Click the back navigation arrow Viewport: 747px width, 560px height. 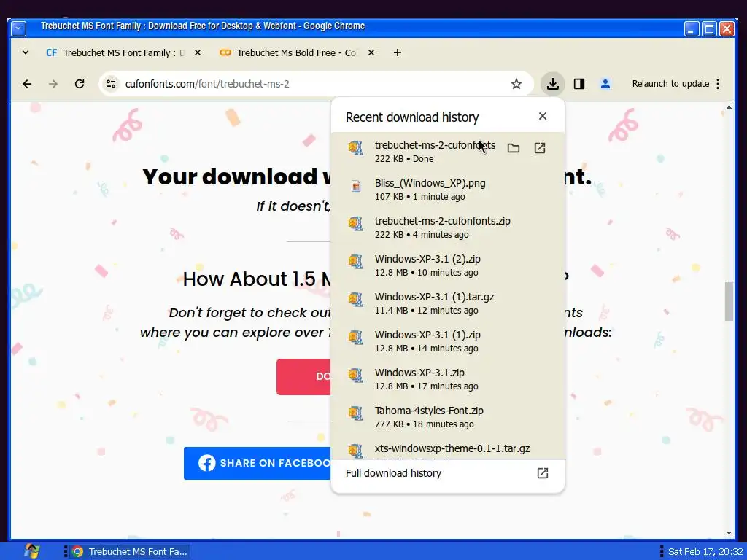point(27,84)
